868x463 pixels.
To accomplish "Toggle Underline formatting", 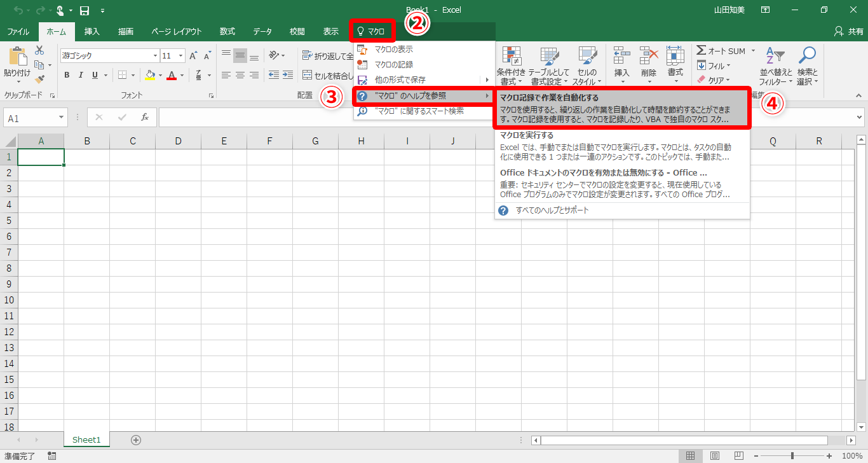I will pyautogui.click(x=95, y=75).
